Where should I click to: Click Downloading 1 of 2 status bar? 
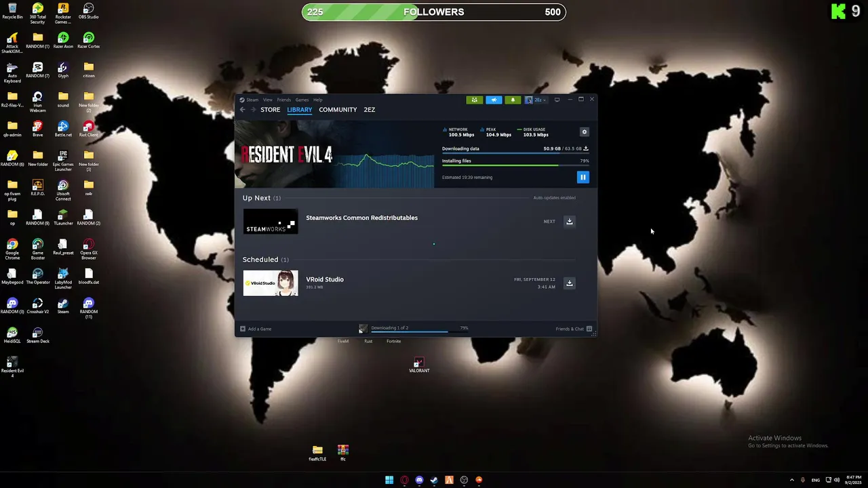tap(414, 329)
